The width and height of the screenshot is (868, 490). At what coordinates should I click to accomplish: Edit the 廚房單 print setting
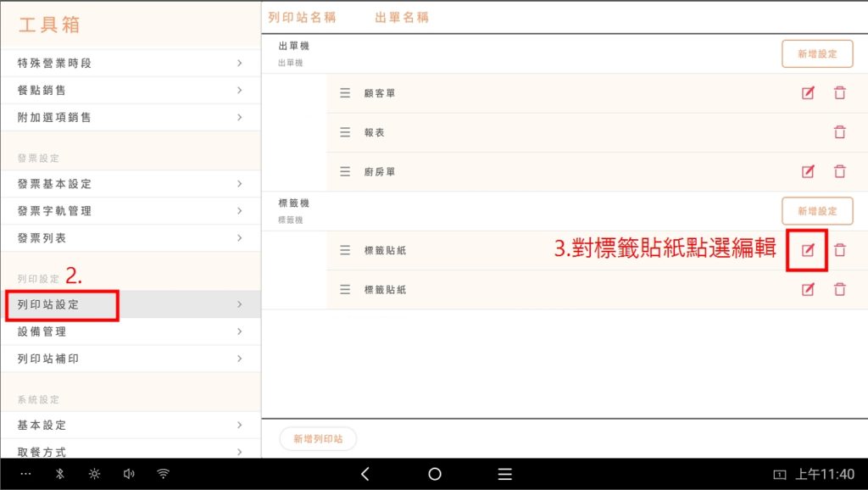click(808, 171)
